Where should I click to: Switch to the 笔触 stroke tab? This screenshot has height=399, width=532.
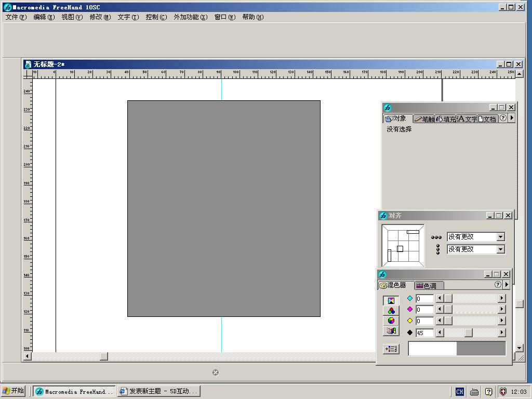[x=424, y=119]
